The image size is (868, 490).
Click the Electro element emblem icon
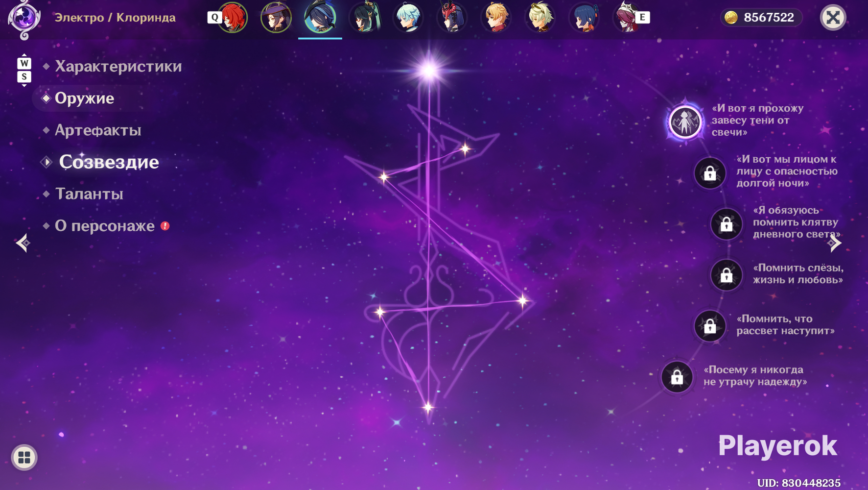coord(24,19)
